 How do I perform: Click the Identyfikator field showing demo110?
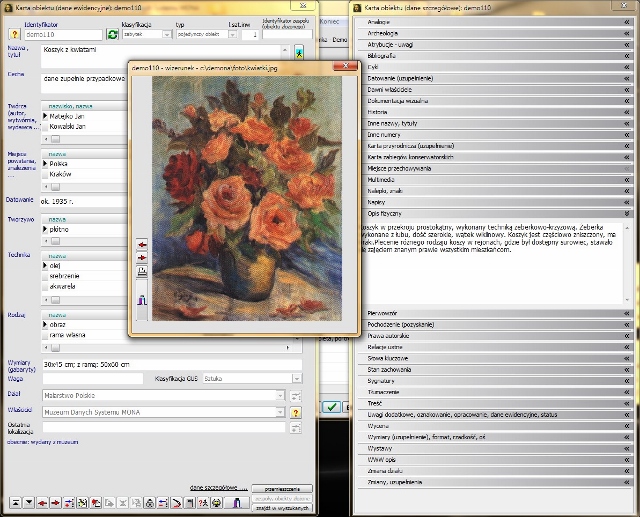[x=63, y=35]
